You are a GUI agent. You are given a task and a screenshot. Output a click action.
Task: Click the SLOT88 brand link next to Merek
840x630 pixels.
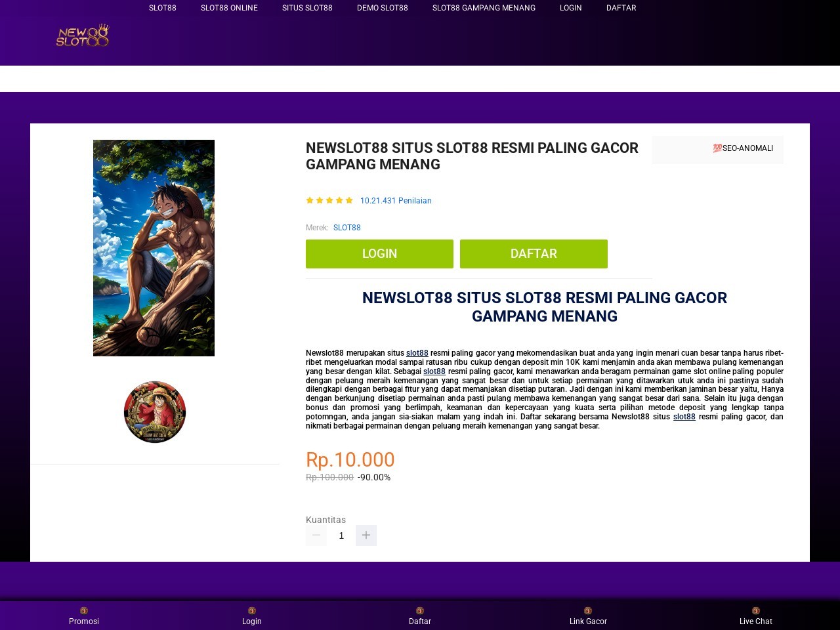click(x=347, y=228)
